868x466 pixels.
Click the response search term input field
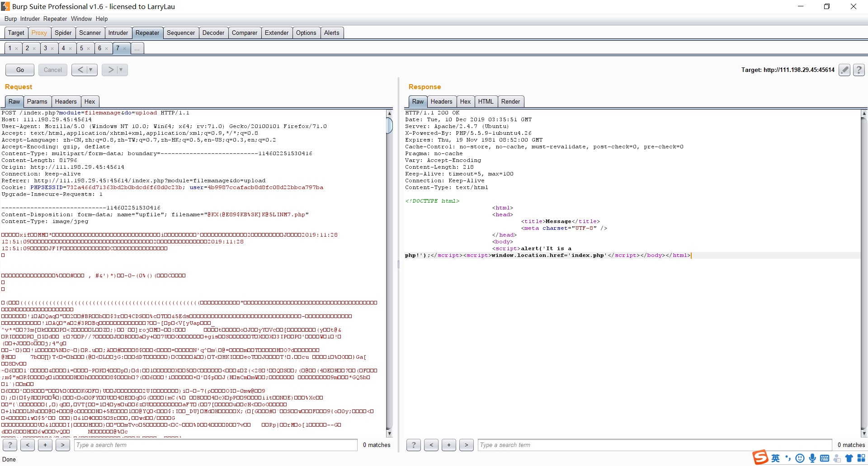point(654,445)
